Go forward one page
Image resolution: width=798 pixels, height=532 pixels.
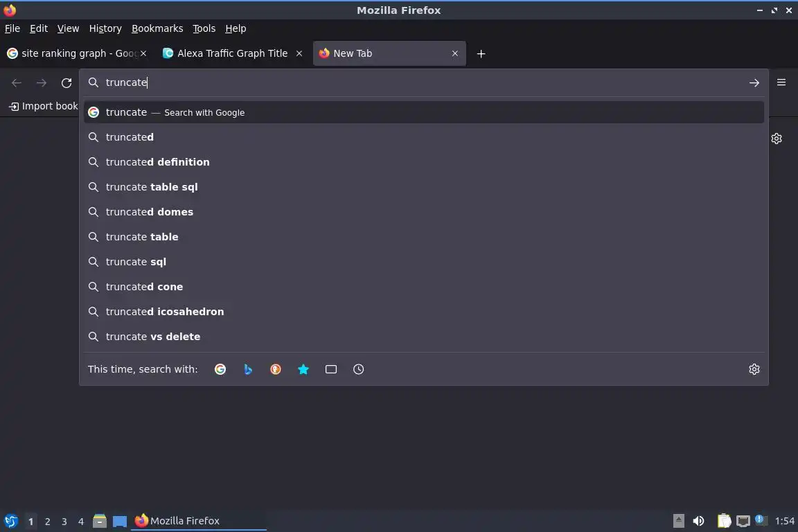pos(42,82)
